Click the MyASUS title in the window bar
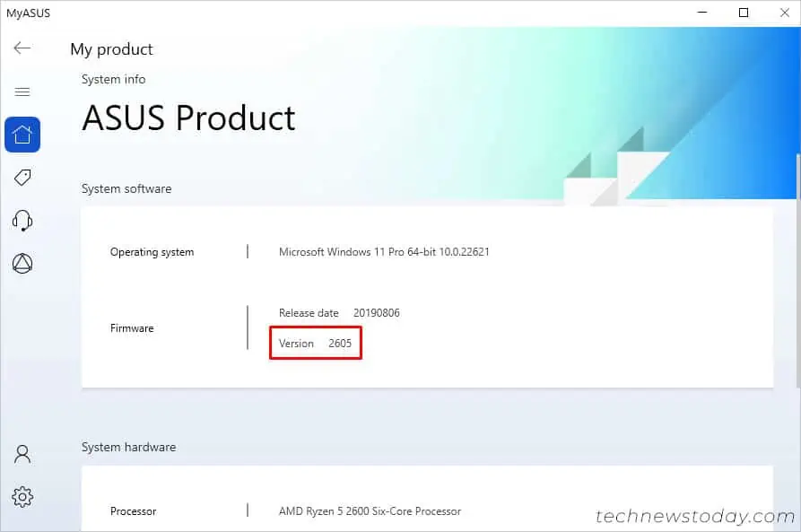This screenshot has width=801, height=532. pyautogui.click(x=30, y=13)
